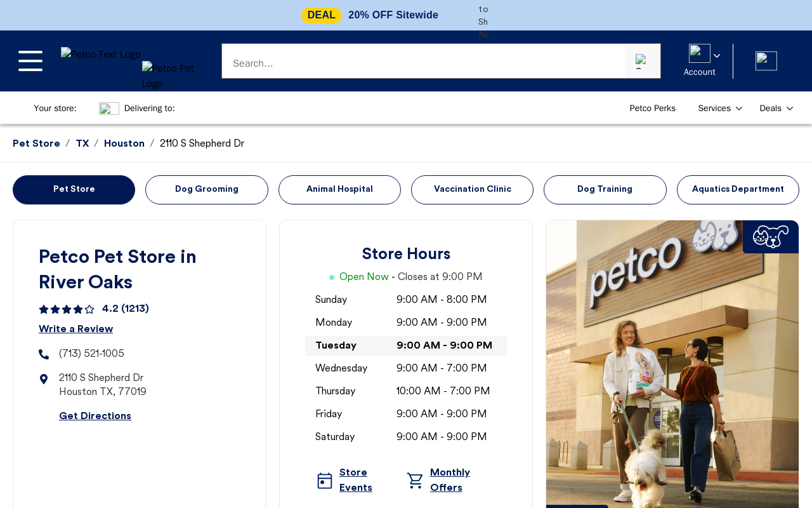The width and height of the screenshot is (812, 508).
Task: Click the Petco storefront photo
Action: coord(672,364)
